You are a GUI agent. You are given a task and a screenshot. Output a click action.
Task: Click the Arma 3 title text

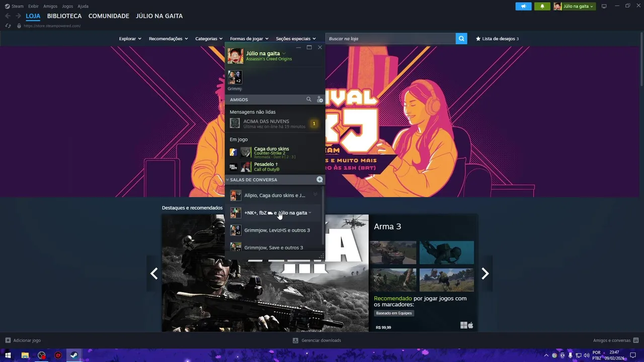coord(387,226)
